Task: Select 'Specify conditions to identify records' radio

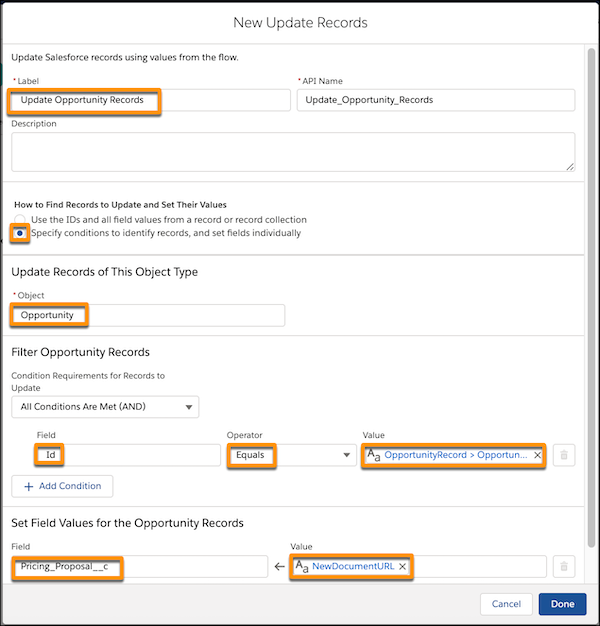Action: pos(20,233)
